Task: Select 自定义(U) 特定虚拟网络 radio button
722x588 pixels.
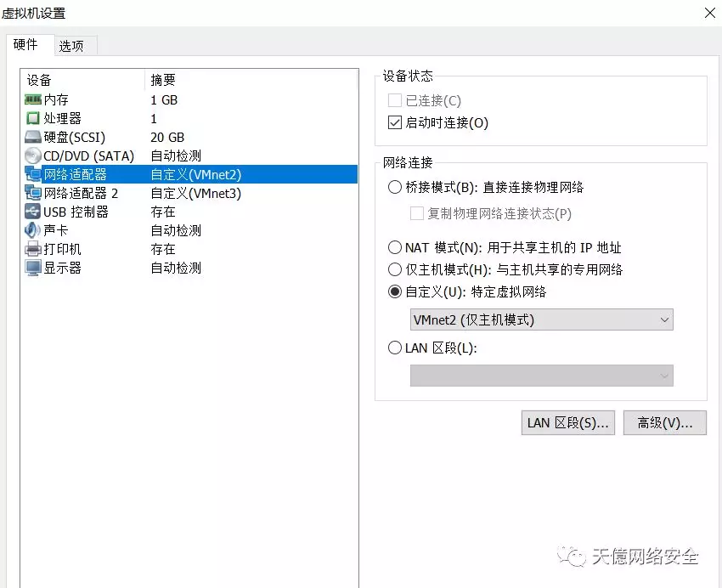Action: pyautogui.click(x=395, y=291)
